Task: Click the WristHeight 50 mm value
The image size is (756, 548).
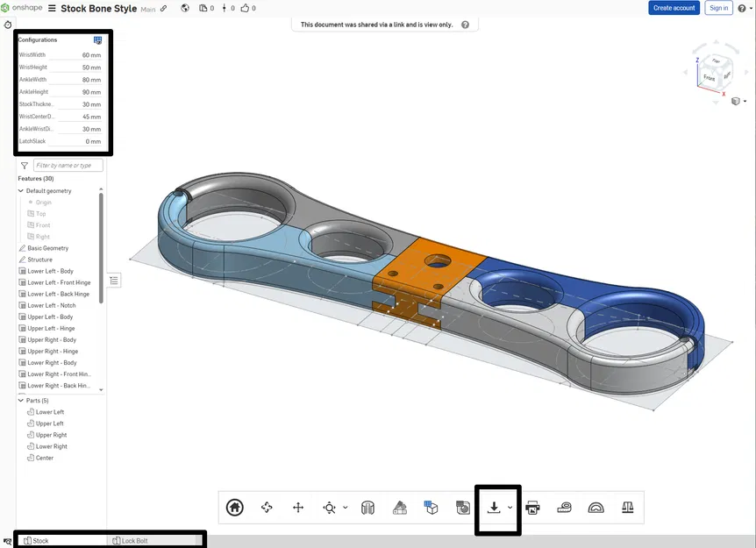Action: coord(91,68)
